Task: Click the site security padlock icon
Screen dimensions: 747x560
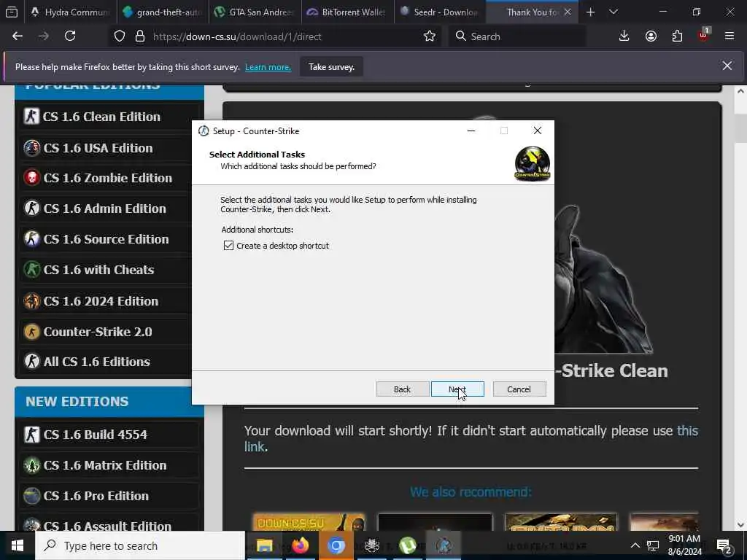Action: (140, 36)
